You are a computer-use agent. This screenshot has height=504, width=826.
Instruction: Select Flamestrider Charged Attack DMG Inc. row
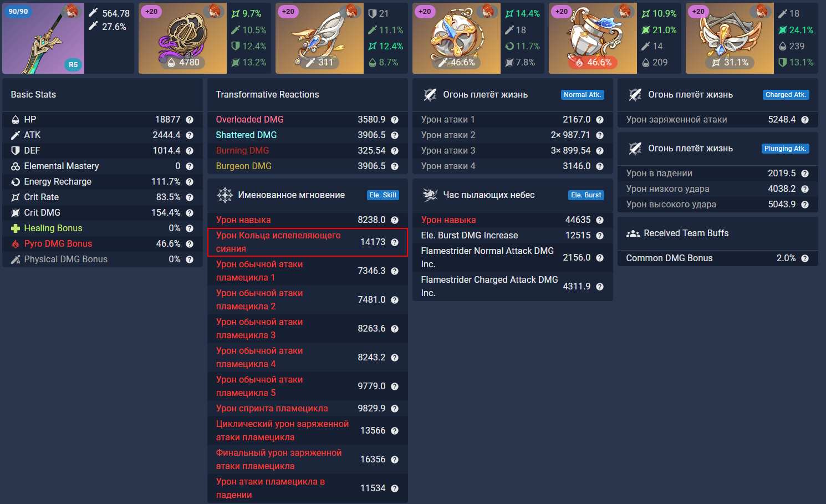coord(513,287)
